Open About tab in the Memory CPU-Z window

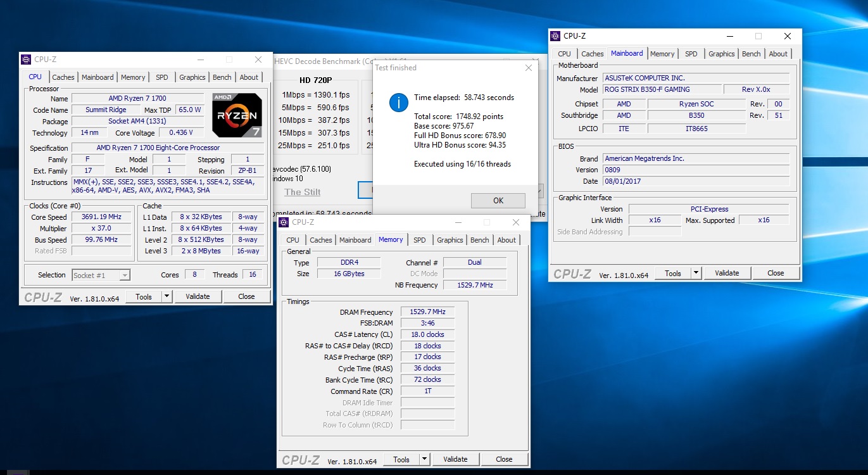506,240
